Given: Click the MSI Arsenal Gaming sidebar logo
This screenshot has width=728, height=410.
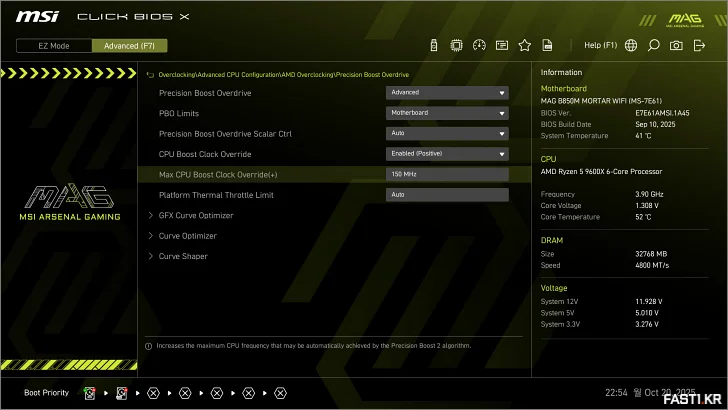Looking at the screenshot, I should (70, 202).
